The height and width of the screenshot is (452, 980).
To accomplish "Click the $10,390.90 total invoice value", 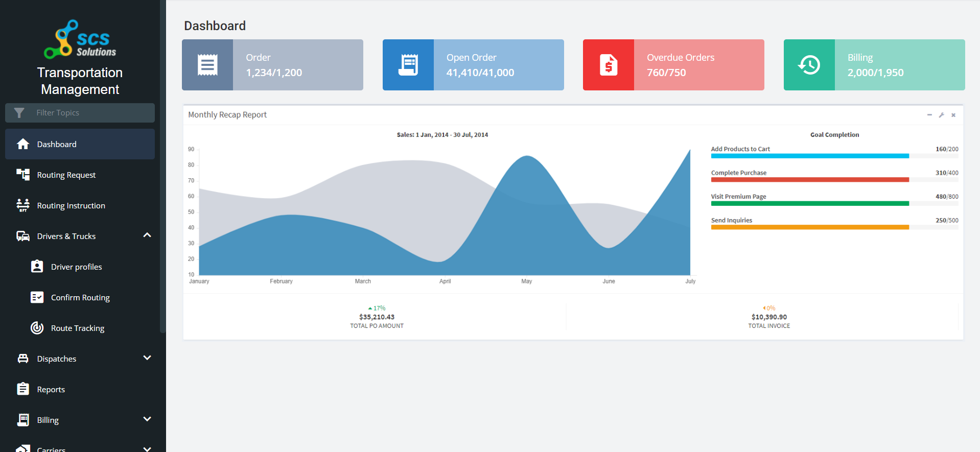I will click(769, 317).
